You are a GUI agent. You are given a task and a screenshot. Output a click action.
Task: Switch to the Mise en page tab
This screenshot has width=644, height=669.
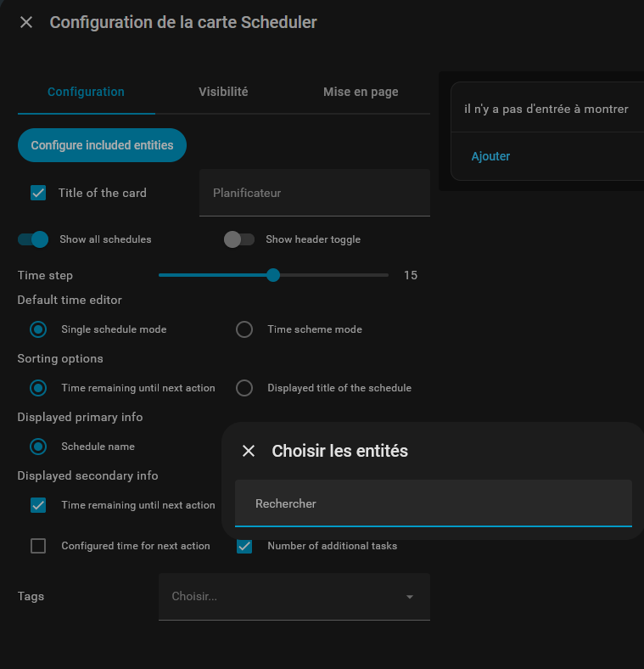pyautogui.click(x=361, y=92)
